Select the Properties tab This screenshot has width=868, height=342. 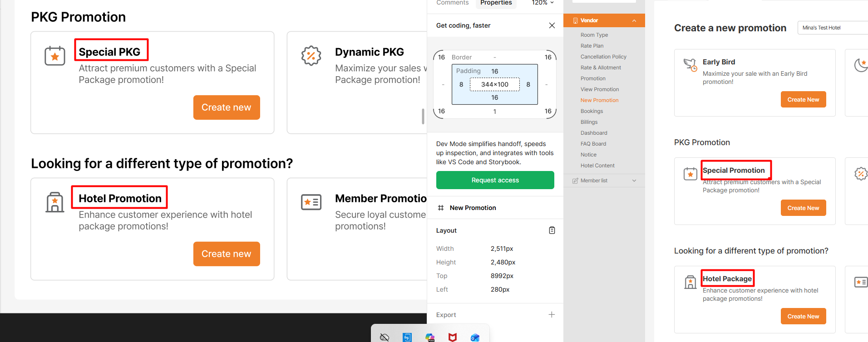496,3
